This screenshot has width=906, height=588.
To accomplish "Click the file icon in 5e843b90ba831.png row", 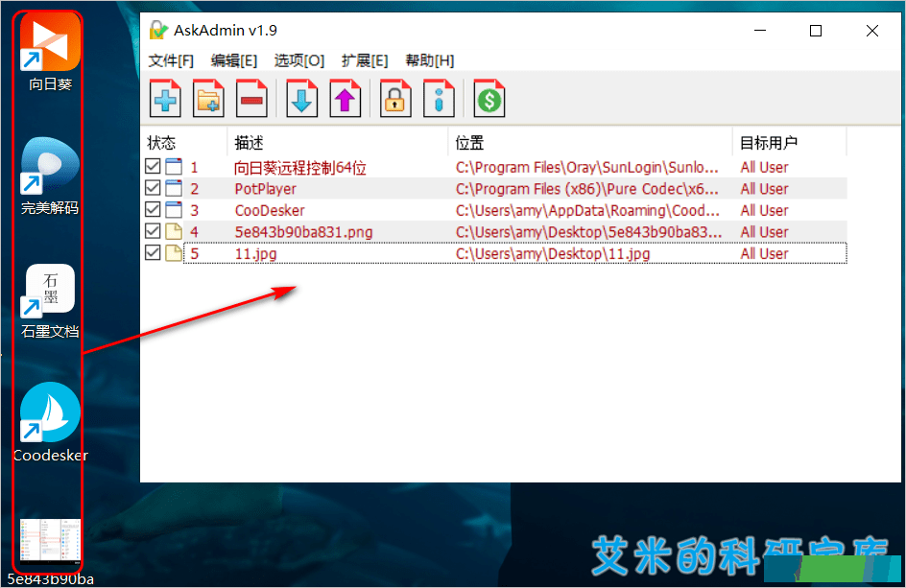I will [x=174, y=231].
